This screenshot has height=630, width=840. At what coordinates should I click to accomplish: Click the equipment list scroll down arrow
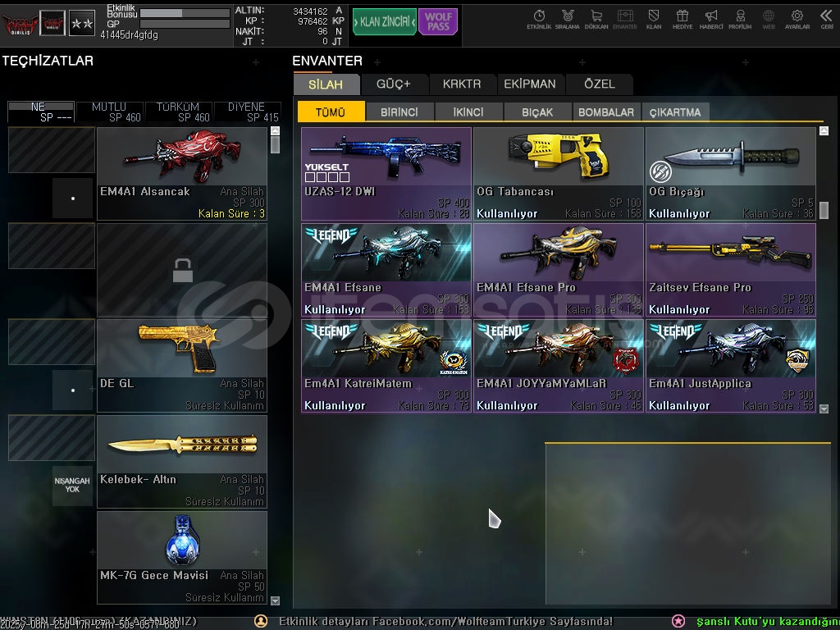click(x=276, y=600)
